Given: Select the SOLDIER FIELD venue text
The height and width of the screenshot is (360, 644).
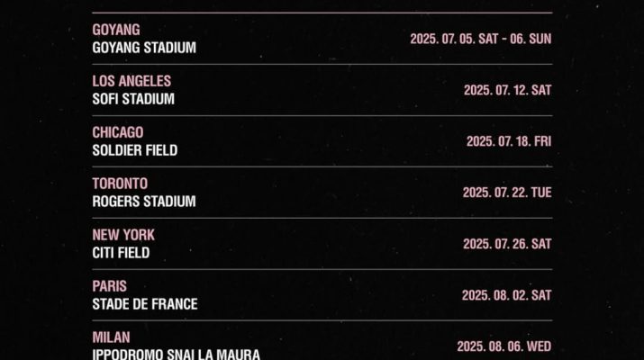Looking at the screenshot, I should tap(135, 150).
